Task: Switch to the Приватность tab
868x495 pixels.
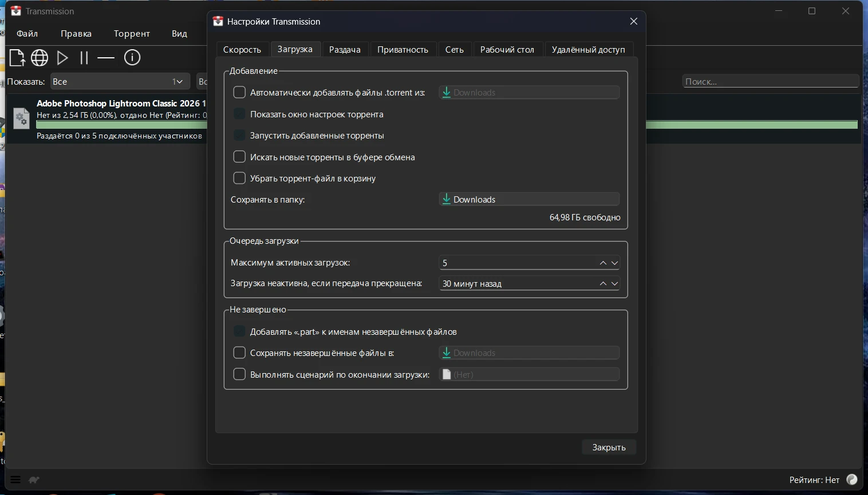Action: [403, 50]
